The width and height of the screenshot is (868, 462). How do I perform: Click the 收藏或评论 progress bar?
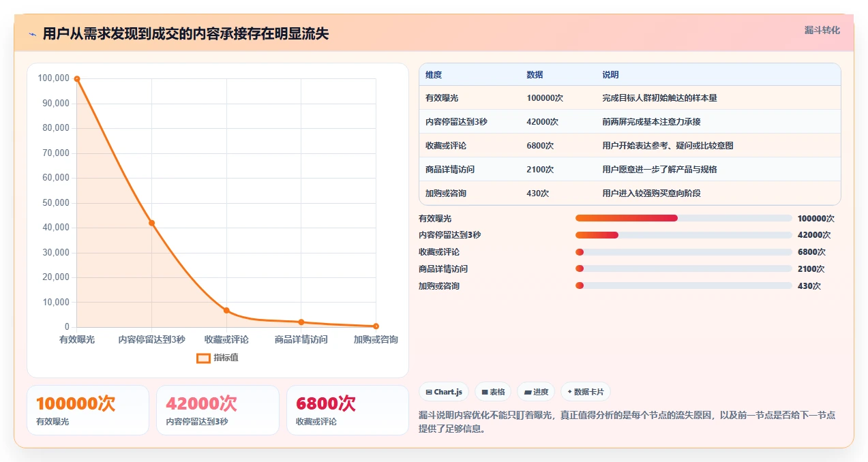pyautogui.click(x=684, y=252)
